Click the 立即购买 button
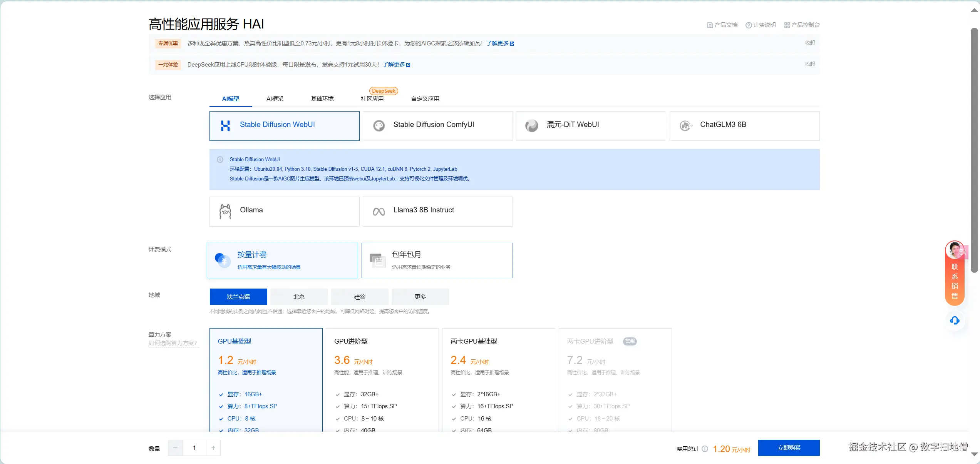This screenshot has height=464, width=980. click(789, 448)
